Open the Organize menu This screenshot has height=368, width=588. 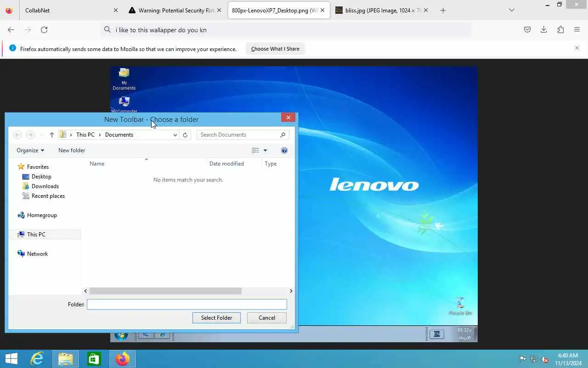(30, 150)
